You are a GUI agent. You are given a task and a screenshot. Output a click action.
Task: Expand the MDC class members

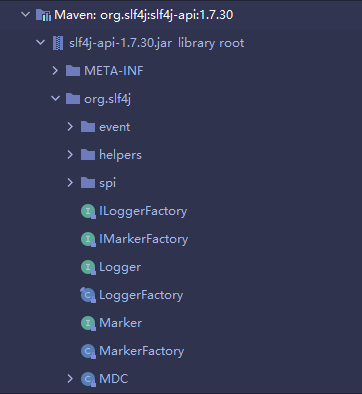tap(70, 379)
